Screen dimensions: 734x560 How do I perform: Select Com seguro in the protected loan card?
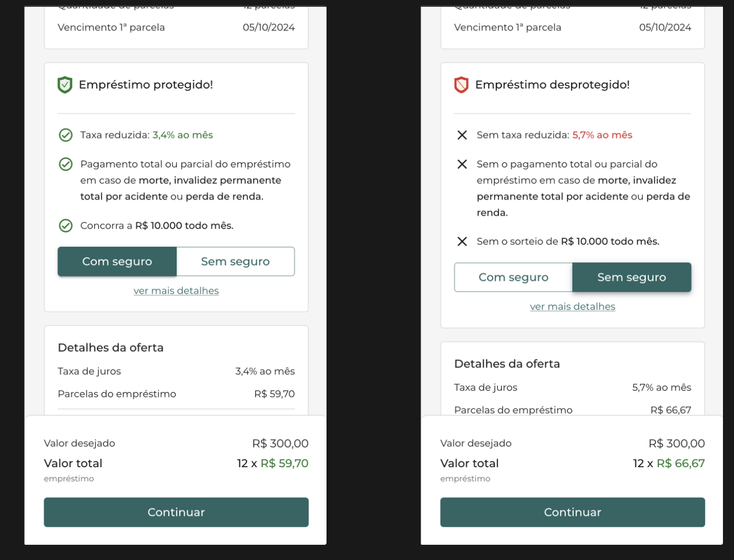tap(117, 262)
